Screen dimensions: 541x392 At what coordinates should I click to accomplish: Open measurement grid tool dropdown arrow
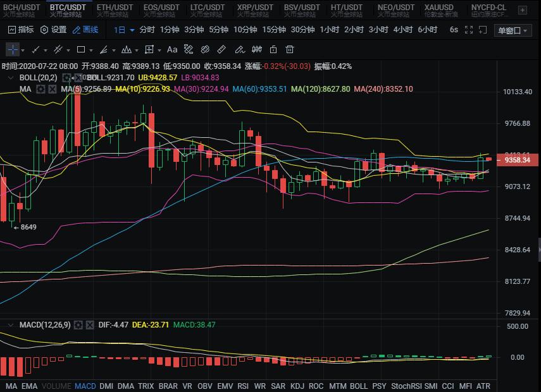pos(159,51)
